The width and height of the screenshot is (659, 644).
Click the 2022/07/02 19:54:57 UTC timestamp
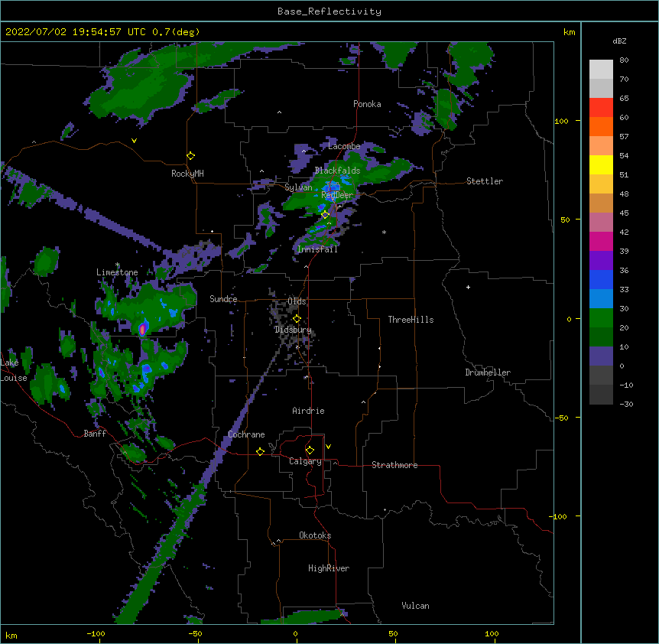pos(76,32)
